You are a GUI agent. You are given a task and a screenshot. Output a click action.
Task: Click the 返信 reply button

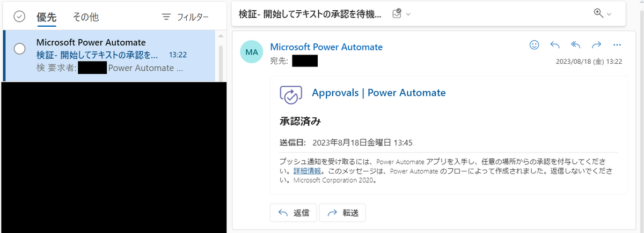[x=293, y=213]
